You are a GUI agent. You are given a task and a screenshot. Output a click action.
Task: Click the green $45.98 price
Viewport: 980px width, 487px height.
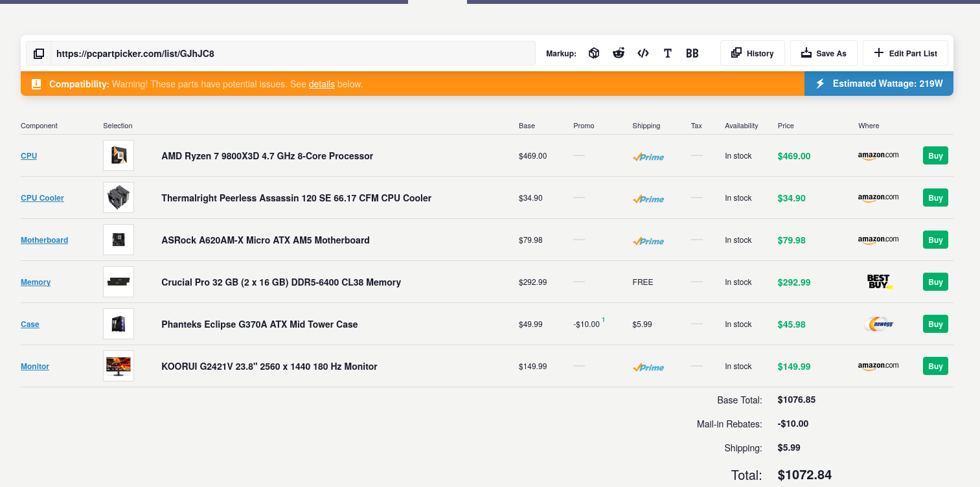click(x=792, y=324)
